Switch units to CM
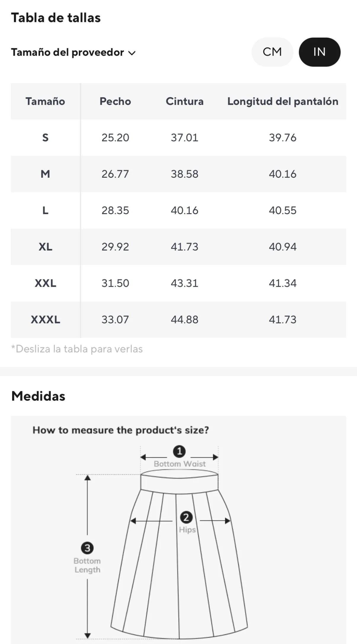 (272, 52)
